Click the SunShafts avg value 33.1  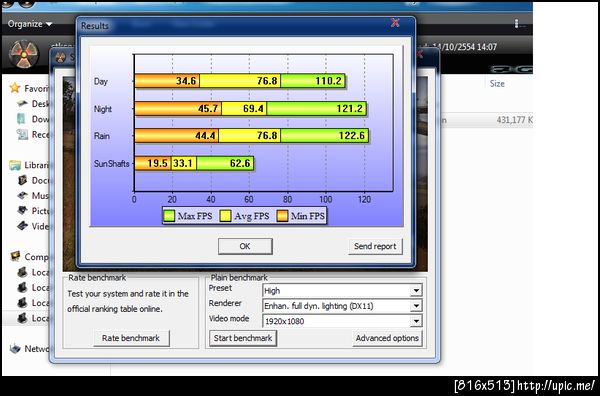183,163
